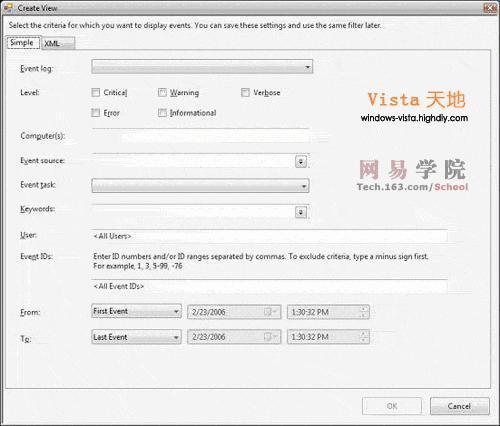Check the Critical level checkbox
Screen dimensions: 500x426
96,92
